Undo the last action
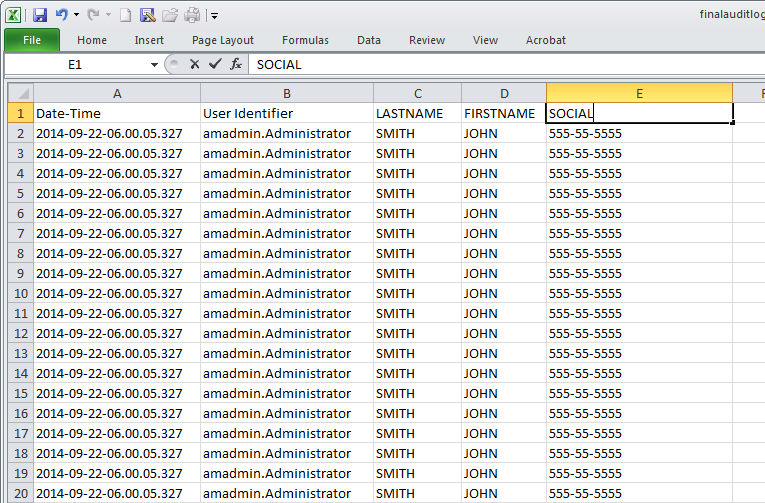 coord(61,15)
